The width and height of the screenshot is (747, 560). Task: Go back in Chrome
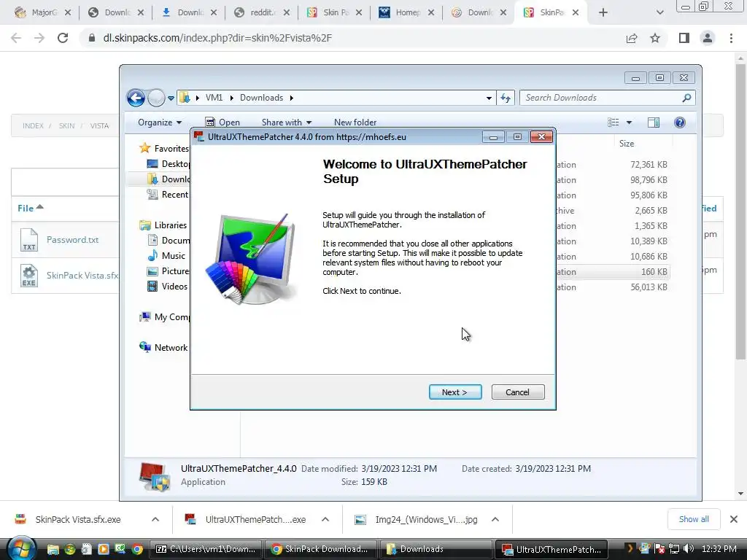[x=16, y=38]
